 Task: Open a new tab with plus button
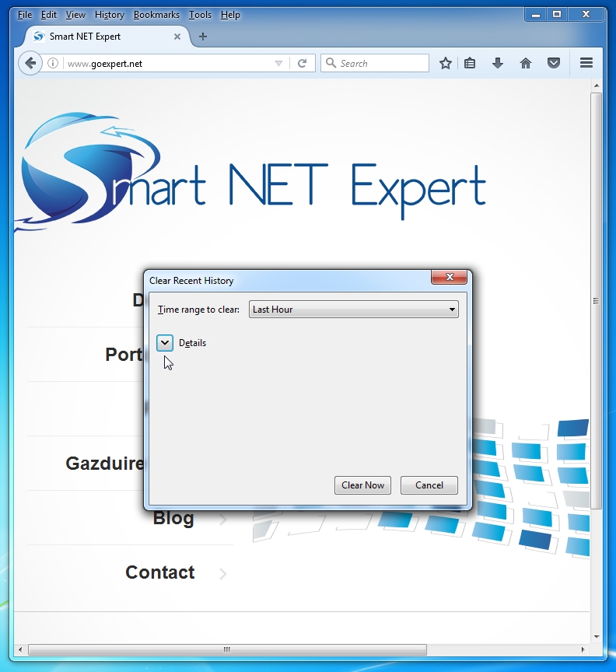coord(203,37)
